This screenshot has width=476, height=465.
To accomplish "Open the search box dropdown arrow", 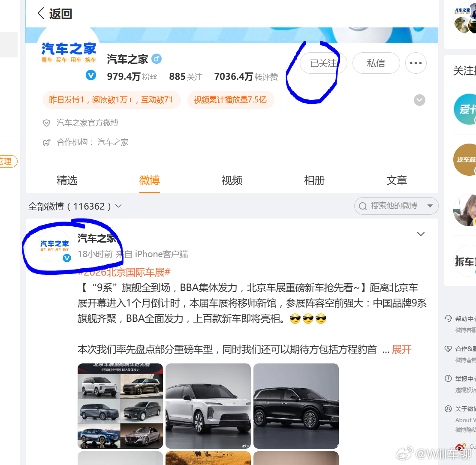I will coord(430,206).
